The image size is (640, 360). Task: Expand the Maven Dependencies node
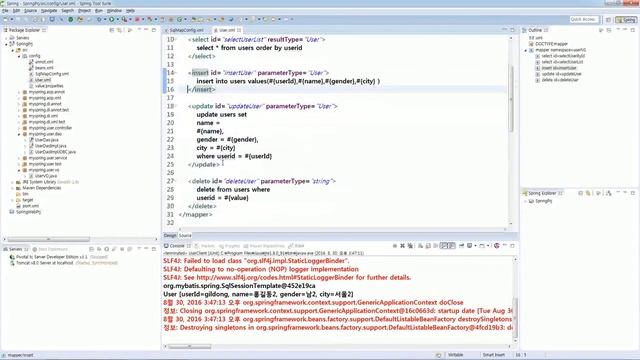(x=12, y=188)
